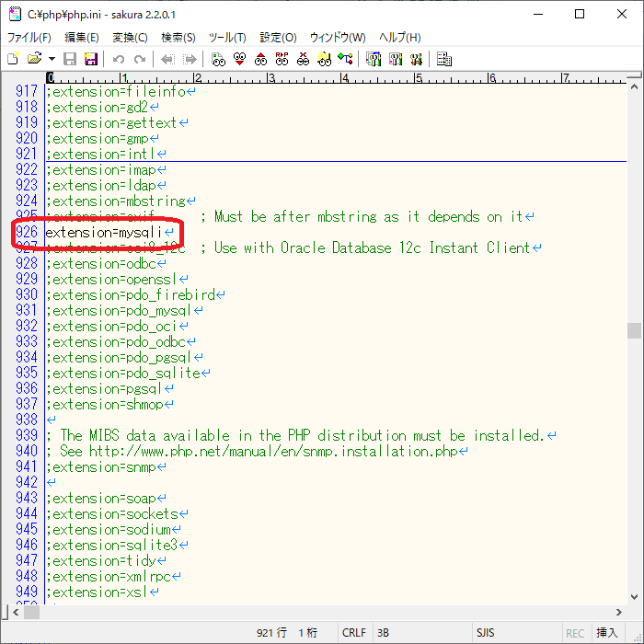Screen dimensions: 644x644
Task: Click the Replace (R&P) binoculars icon
Action: (x=282, y=59)
